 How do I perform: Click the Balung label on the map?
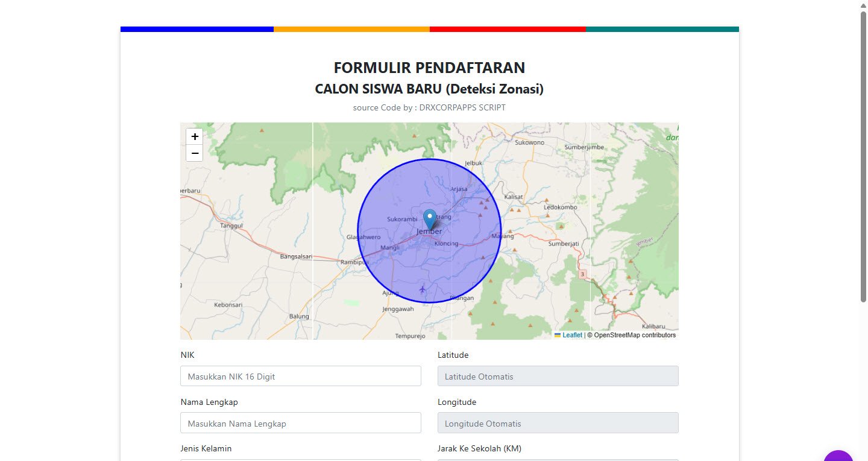(x=299, y=316)
